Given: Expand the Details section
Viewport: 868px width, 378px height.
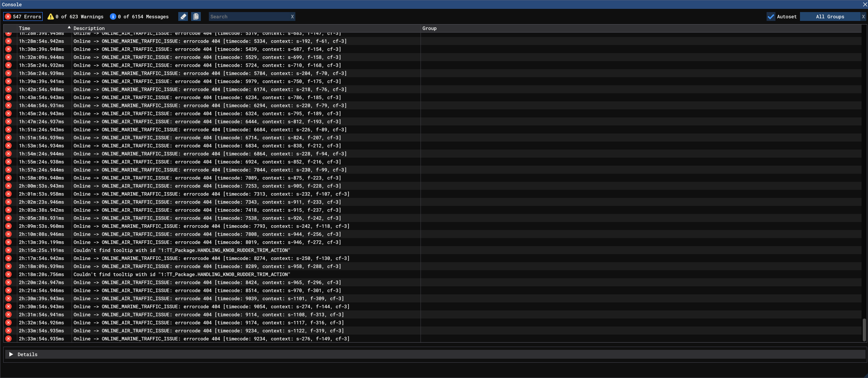Looking at the screenshot, I should tap(11, 354).
